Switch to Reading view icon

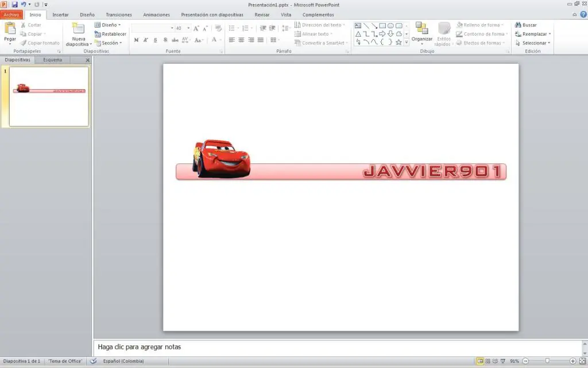(496, 361)
